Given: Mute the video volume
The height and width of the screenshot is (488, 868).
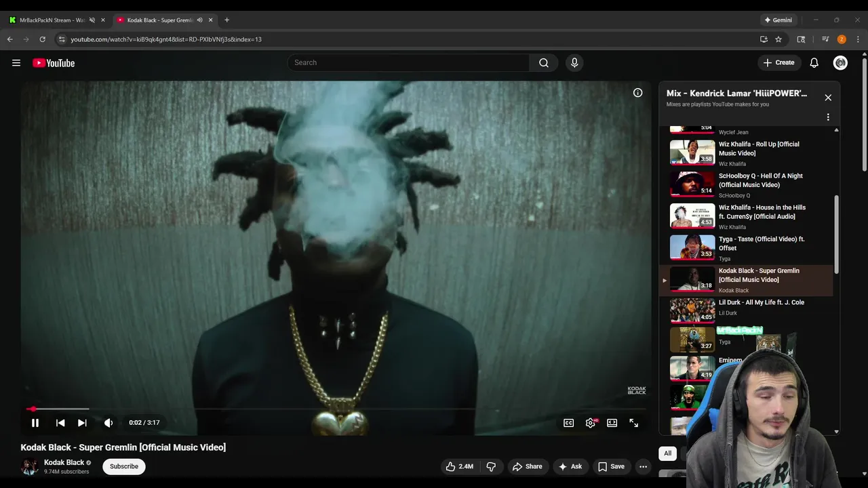Looking at the screenshot, I should (x=108, y=423).
